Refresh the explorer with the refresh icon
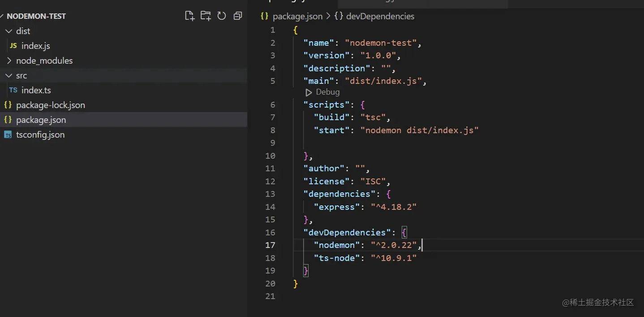This screenshot has width=644, height=317. coord(222,16)
